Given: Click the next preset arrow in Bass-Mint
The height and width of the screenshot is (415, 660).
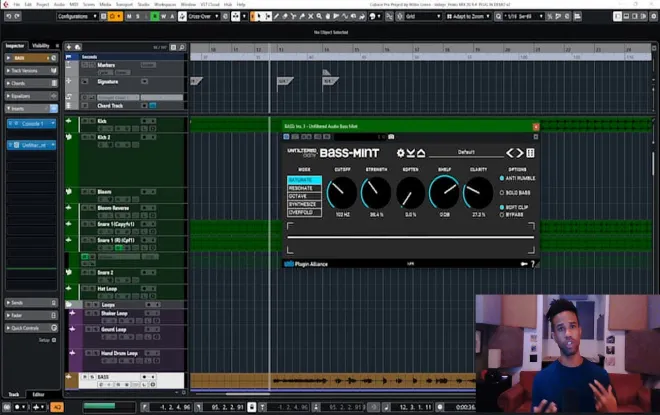Looking at the screenshot, I should pyautogui.click(x=520, y=153).
